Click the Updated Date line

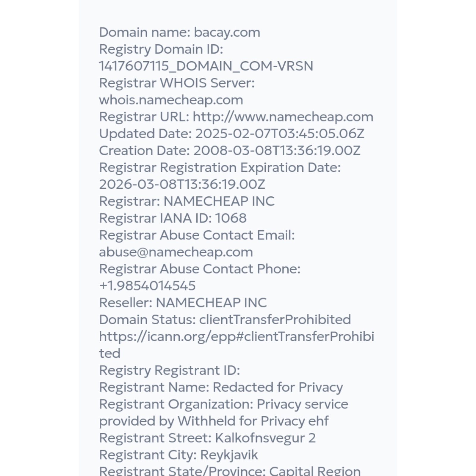[231, 134]
